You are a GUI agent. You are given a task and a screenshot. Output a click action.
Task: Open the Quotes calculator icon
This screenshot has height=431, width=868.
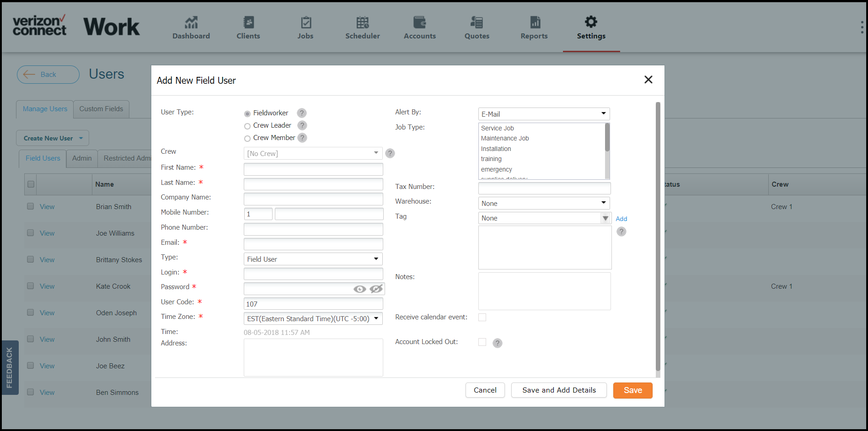(x=477, y=22)
